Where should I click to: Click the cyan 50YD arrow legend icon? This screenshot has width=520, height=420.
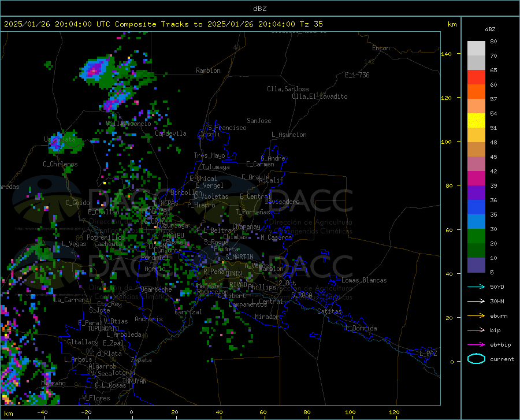pyautogui.click(x=476, y=287)
